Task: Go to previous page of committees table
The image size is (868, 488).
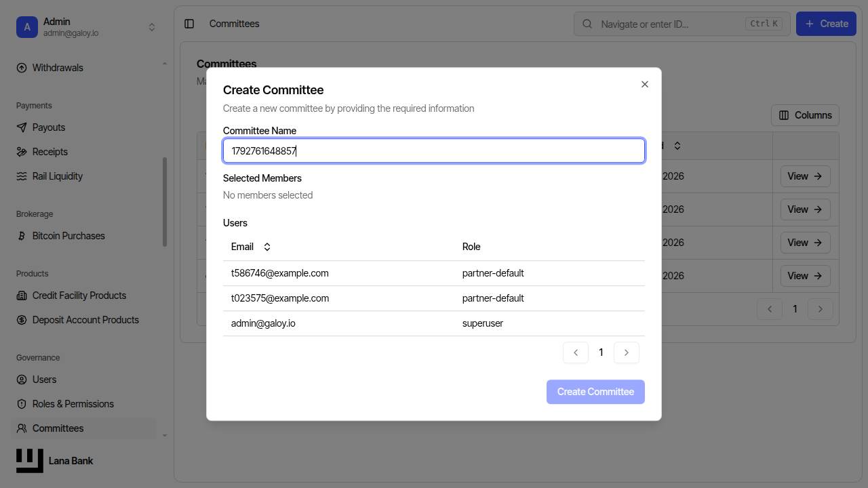Action: (x=770, y=309)
